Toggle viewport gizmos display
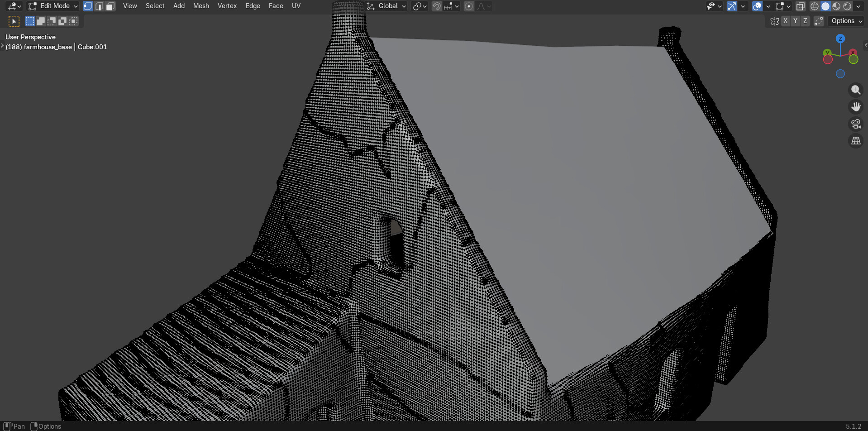 [x=731, y=6]
